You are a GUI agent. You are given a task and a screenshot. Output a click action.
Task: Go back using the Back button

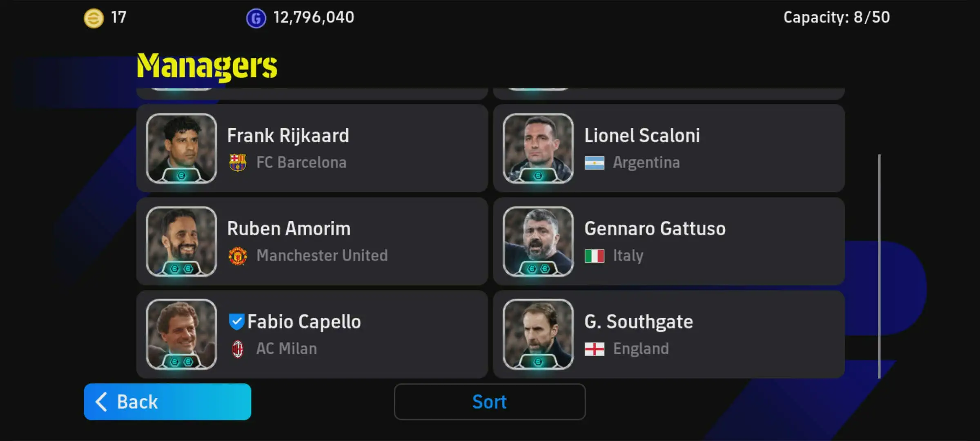[x=167, y=402]
